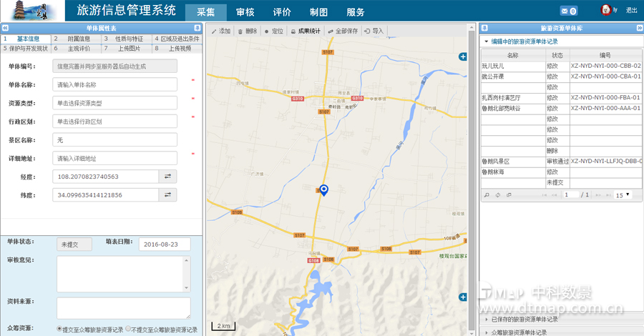Select 不提交至众筹旅游资源记录 radio option
Image resolution: width=644 pixels, height=336 pixels.
129,330
